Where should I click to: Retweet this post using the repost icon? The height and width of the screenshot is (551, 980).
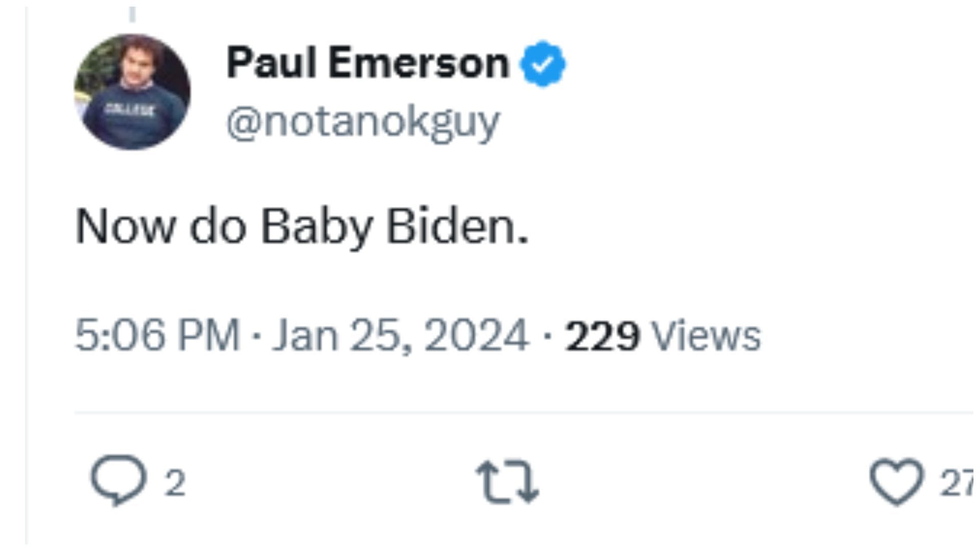(507, 482)
